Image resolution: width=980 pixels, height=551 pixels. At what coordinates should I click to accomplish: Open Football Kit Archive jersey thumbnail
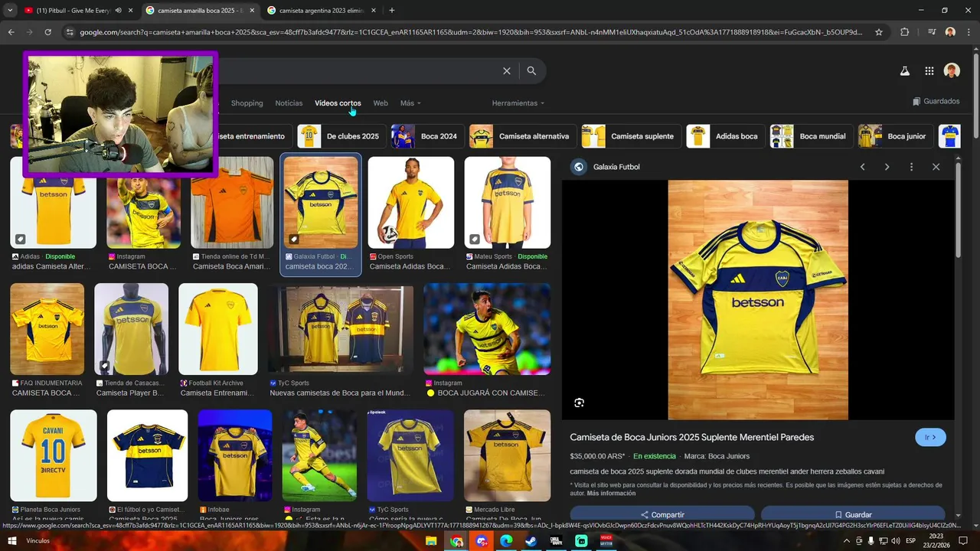(218, 329)
